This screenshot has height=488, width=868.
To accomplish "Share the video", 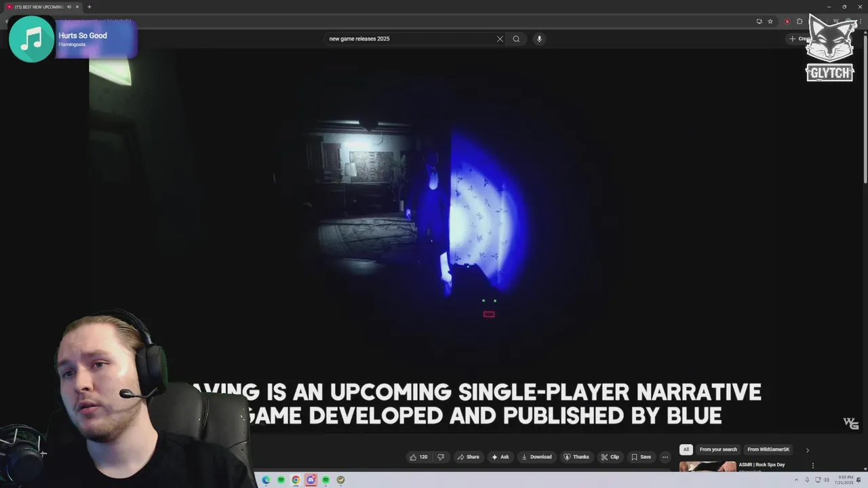I will (x=468, y=457).
